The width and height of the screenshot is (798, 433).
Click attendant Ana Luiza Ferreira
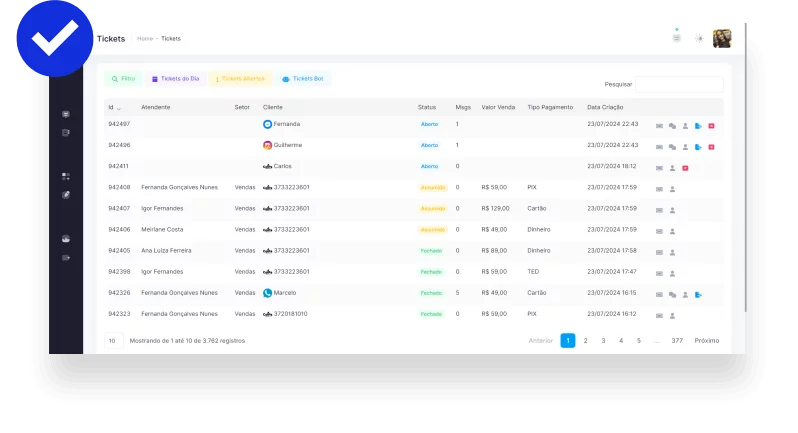pyautogui.click(x=166, y=251)
